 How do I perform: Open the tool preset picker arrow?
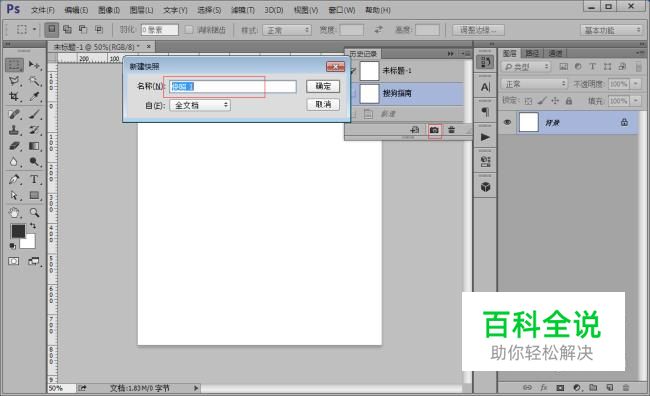coord(34,29)
